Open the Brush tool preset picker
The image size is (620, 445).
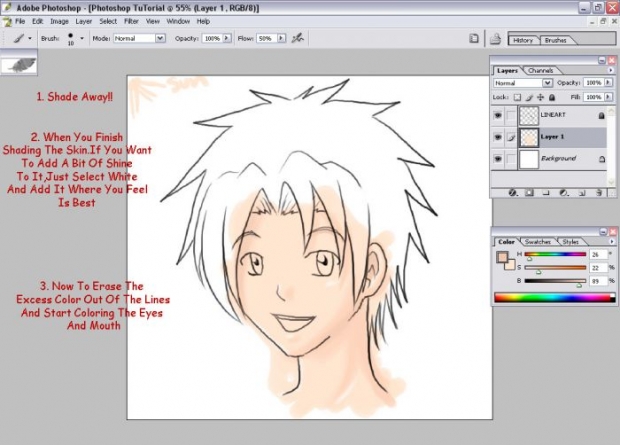(x=23, y=38)
